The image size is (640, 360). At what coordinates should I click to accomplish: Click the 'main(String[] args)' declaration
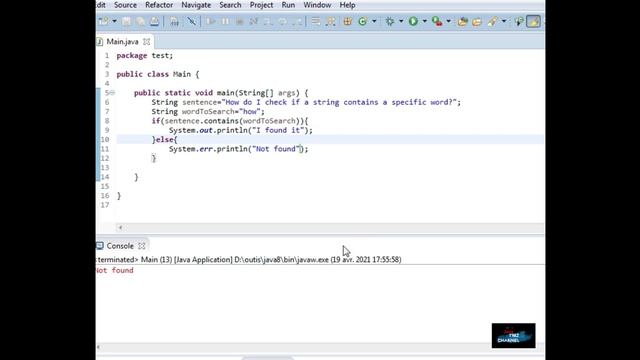pyautogui.click(x=258, y=93)
